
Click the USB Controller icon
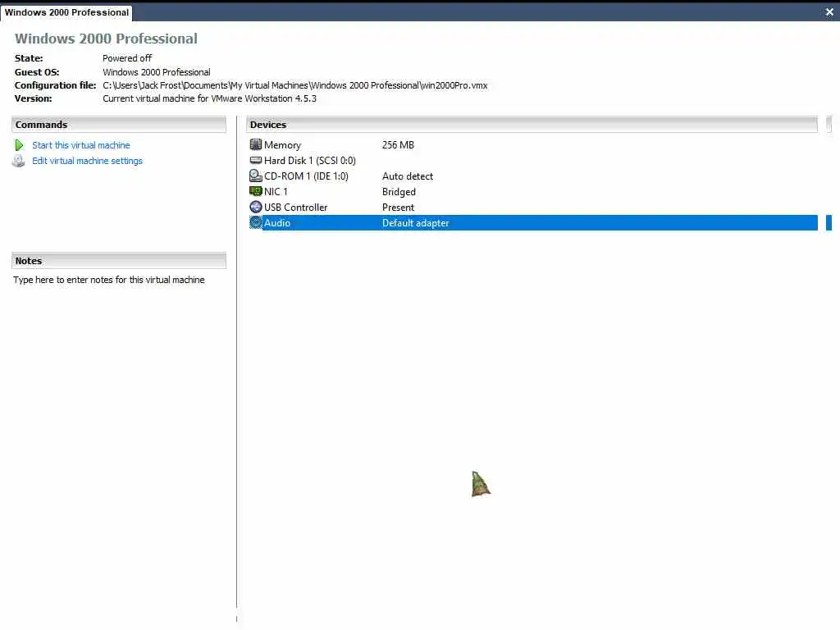point(256,207)
